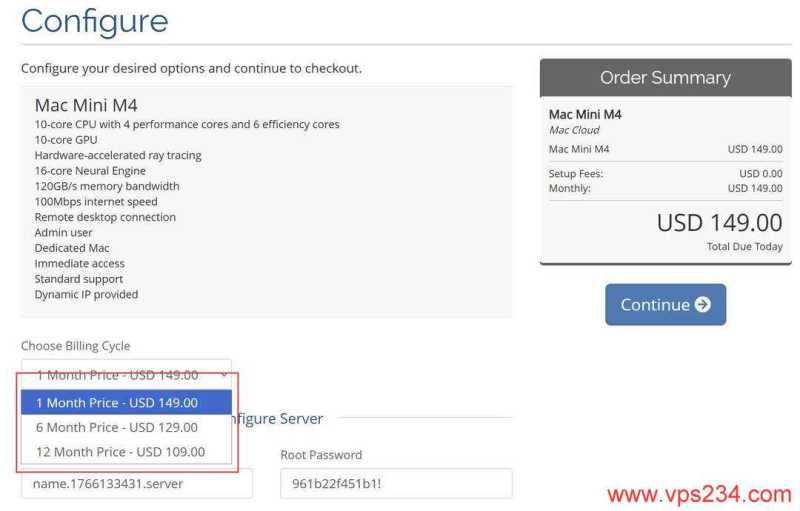Click the www.vps234.com watermark link
The image size is (800, 511).
699,494
